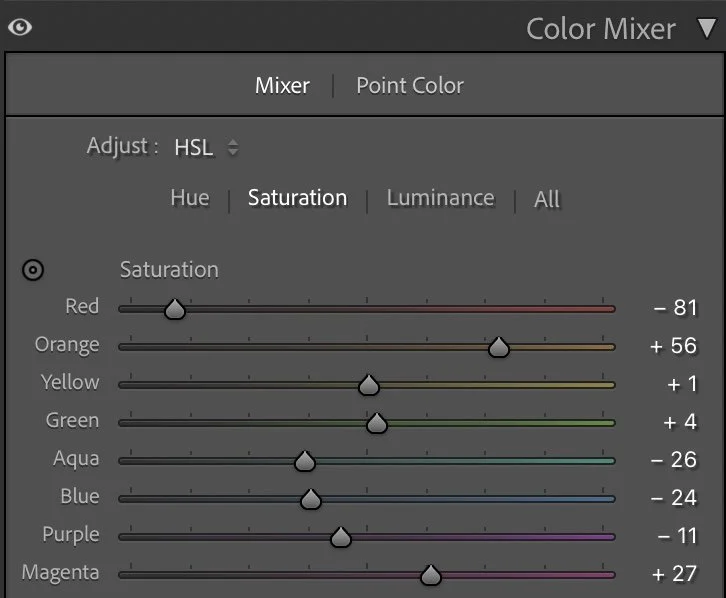Click the Color Mixer panel title
This screenshot has width=726, height=598.
[x=601, y=28]
